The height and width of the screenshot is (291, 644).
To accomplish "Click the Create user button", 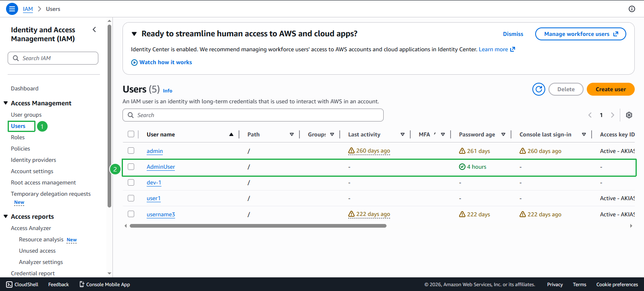I will click(x=611, y=89).
